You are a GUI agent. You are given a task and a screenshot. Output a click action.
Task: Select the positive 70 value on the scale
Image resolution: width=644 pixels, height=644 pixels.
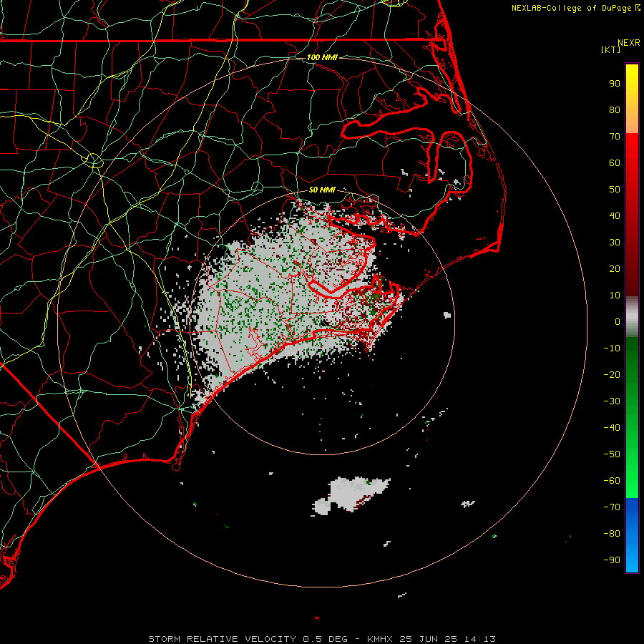tap(615, 137)
